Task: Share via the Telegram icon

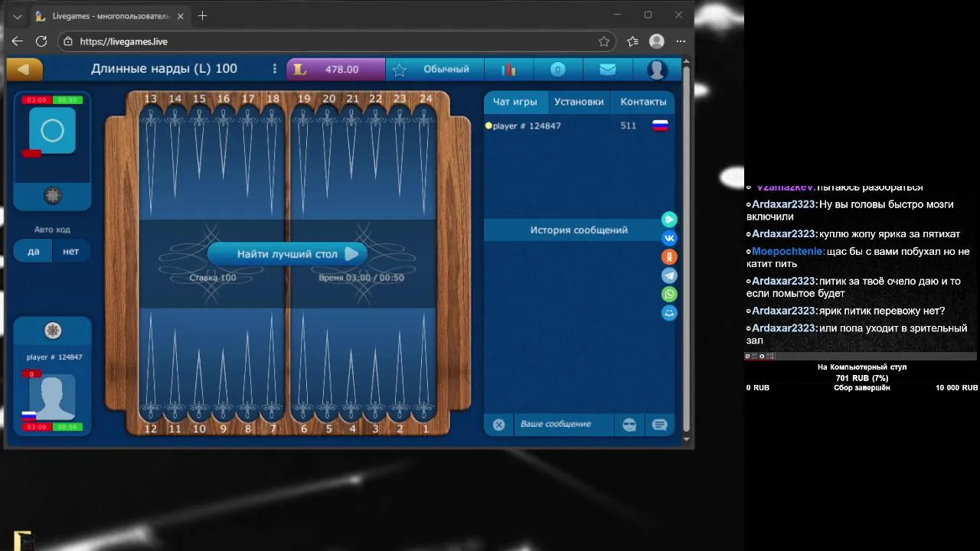Action: 669,275
